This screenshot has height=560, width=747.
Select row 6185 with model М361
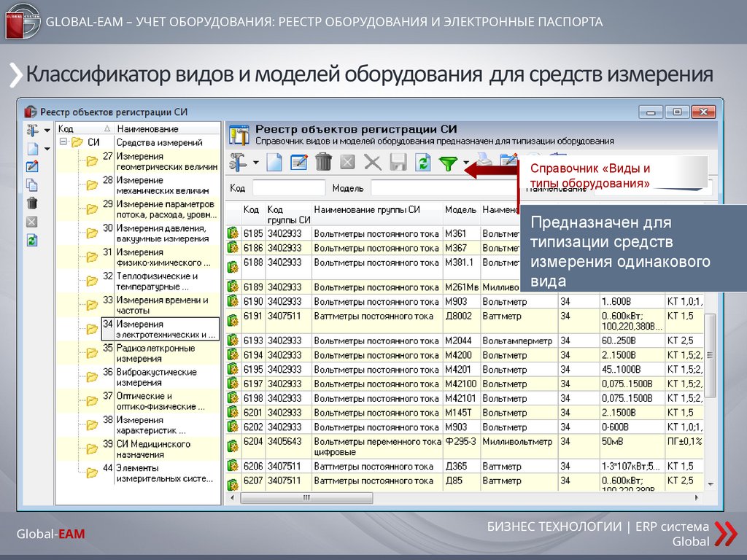[x=371, y=233]
